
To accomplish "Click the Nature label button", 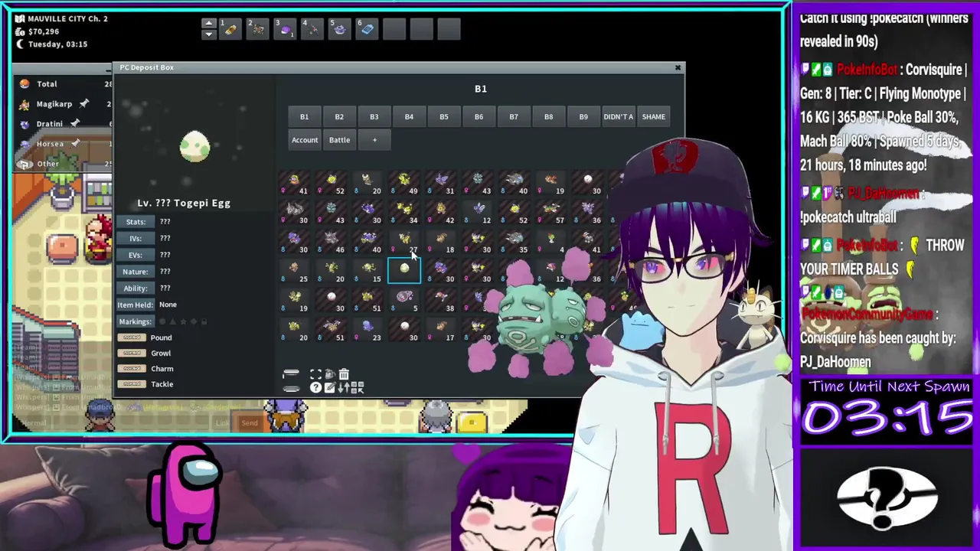I will click(136, 272).
